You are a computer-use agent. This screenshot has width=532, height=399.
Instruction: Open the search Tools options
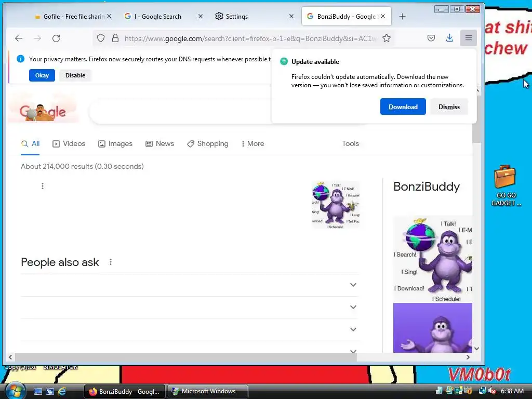[351, 143]
